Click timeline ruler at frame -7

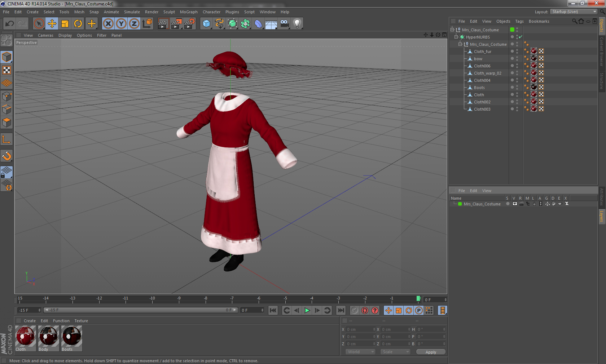[232, 299]
